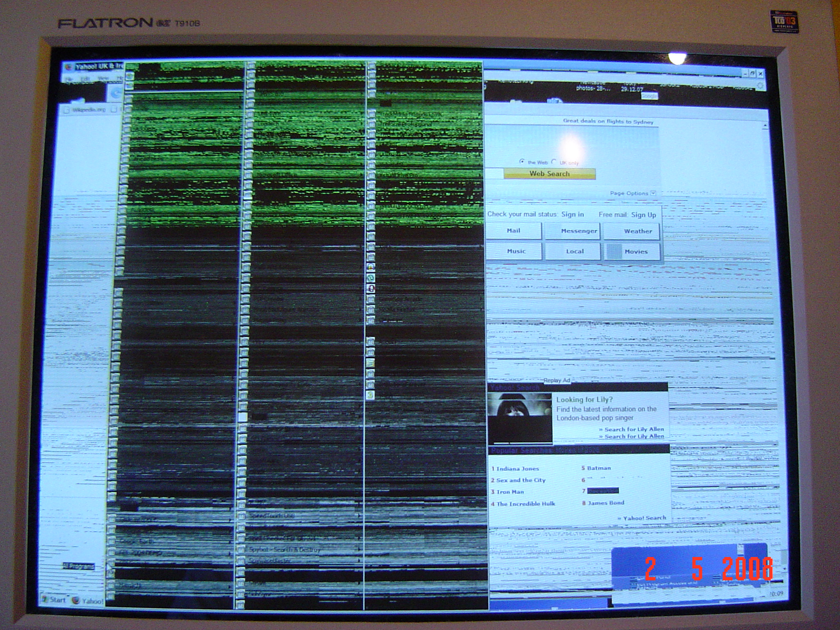Screen dimensions: 840x630
Task: Click the Yahoo Mail button
Action: [x=514, y=231]
